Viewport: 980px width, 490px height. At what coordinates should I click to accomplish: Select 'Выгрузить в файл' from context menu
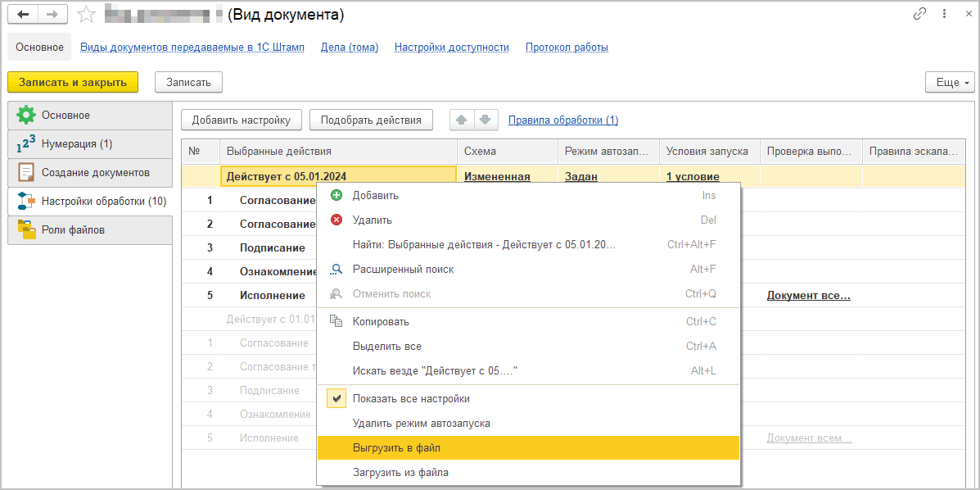[x=396, y=448]
